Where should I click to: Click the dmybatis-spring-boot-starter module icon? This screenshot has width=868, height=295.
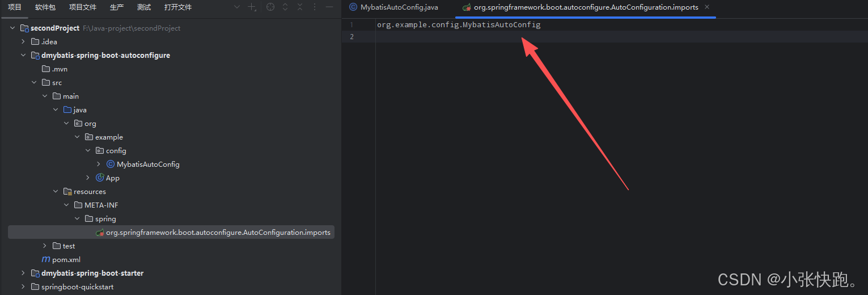click(x=35, y=273)
